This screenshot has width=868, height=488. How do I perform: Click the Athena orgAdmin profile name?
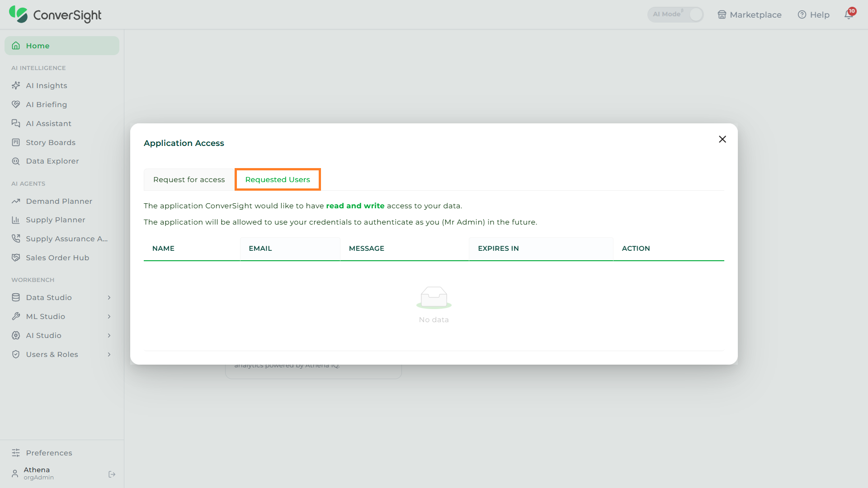click(x=38, y=474)
